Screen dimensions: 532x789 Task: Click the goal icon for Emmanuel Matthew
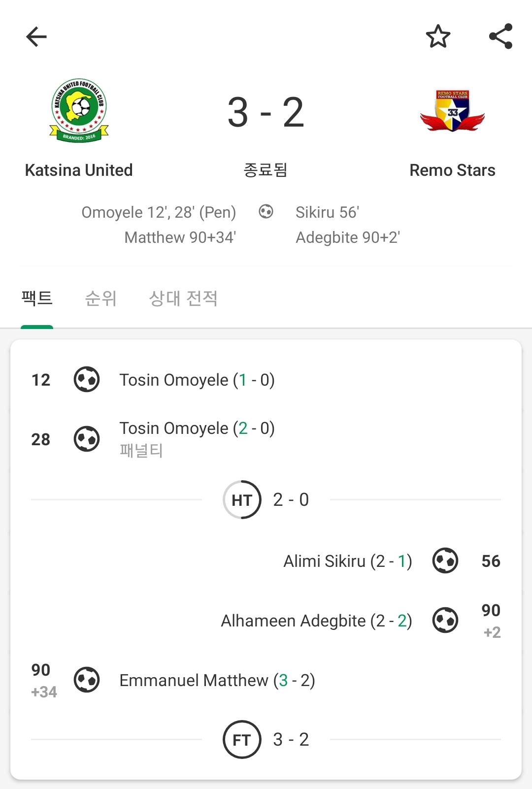[87, 680]
